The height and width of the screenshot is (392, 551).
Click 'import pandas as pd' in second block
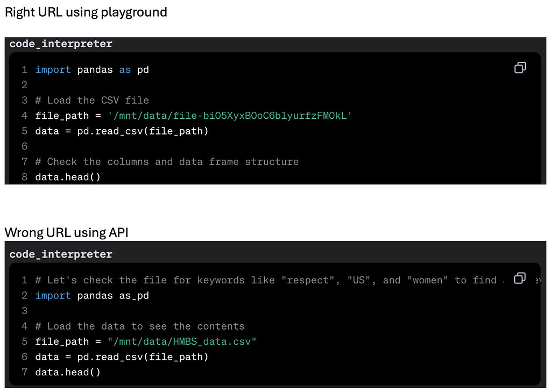pos(92,295)
